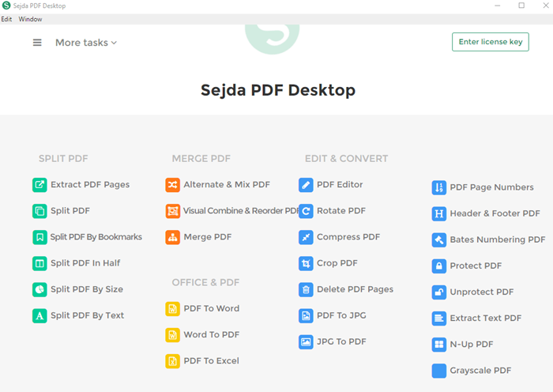This screenshot has height=392, width=553.
Task: Click the PDF To Excel icon
Action: [172, 361]
